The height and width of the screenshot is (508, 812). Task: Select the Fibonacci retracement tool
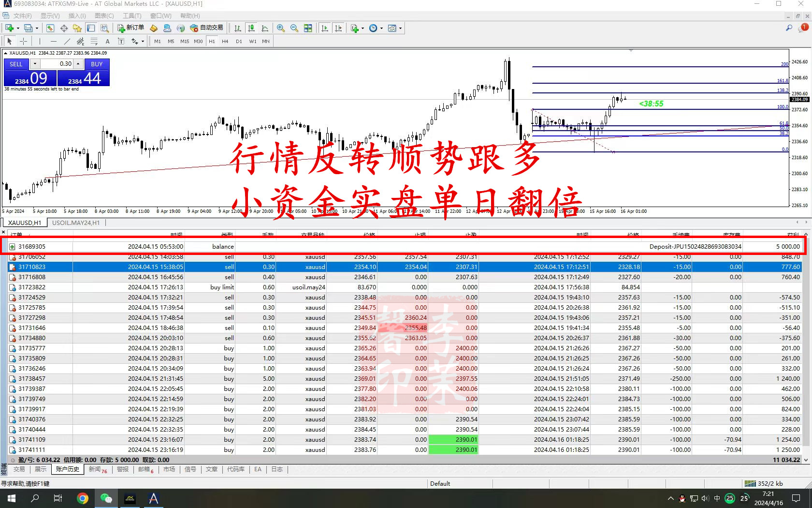click(x=94, y=41)
